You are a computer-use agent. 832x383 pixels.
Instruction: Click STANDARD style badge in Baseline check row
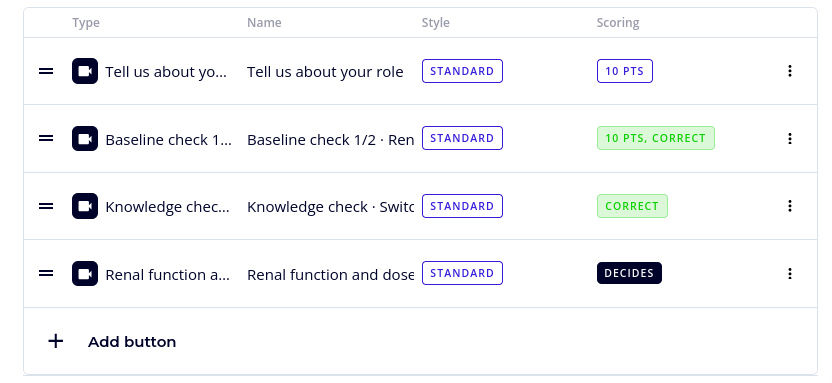462,138
